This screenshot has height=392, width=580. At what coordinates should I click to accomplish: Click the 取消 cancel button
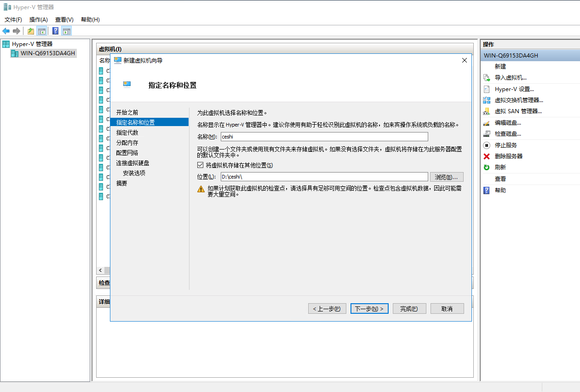tap(447, 309)
